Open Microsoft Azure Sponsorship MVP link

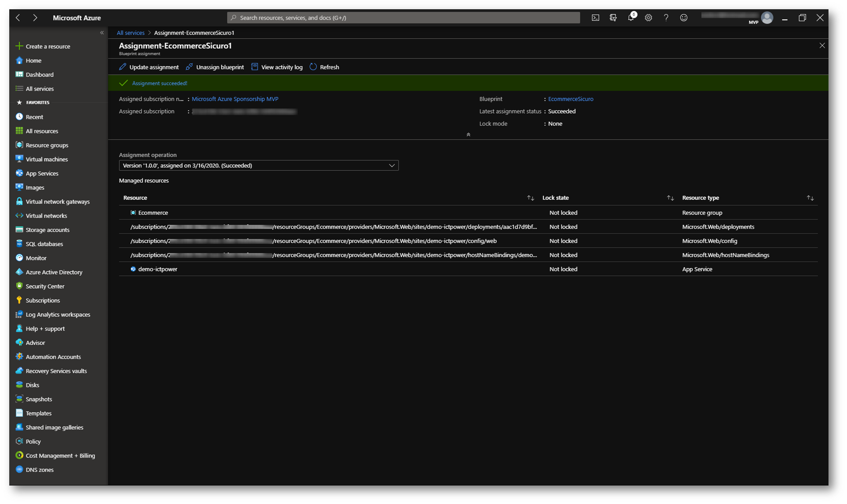pyautogui.click(x=235, y=99)
